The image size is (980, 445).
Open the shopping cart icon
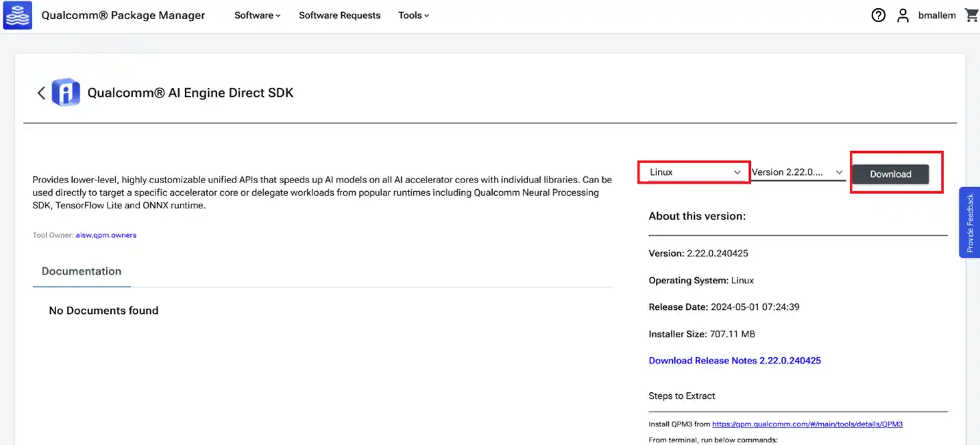(x=971, y=15)
